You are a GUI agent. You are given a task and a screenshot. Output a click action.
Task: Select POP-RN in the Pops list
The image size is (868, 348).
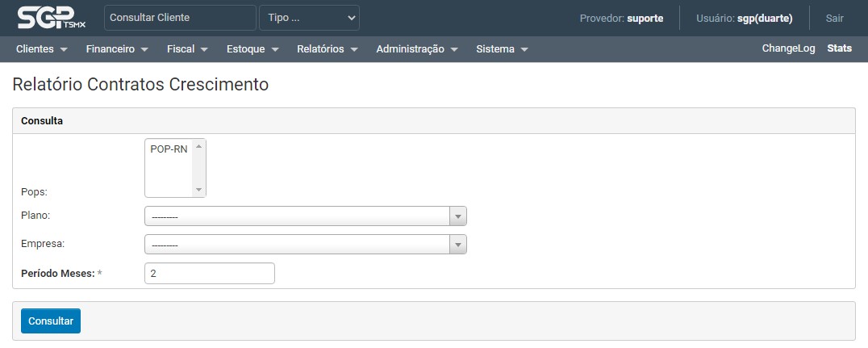click(169, 149)
